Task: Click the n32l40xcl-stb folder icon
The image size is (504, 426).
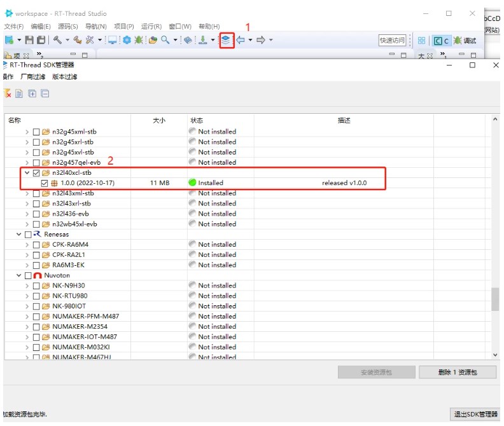Action: click(46, 173)
